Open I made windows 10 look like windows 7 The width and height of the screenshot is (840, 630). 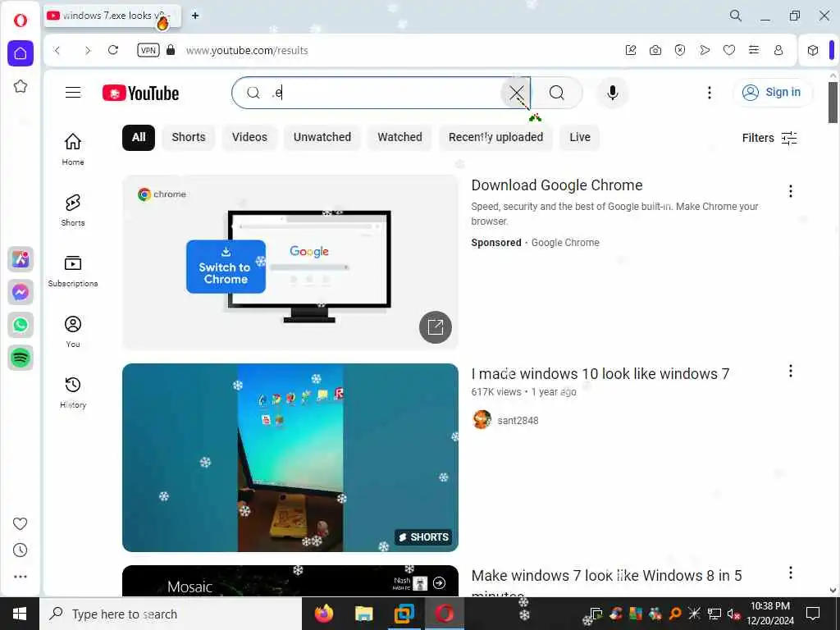click(x=600, y=374)
